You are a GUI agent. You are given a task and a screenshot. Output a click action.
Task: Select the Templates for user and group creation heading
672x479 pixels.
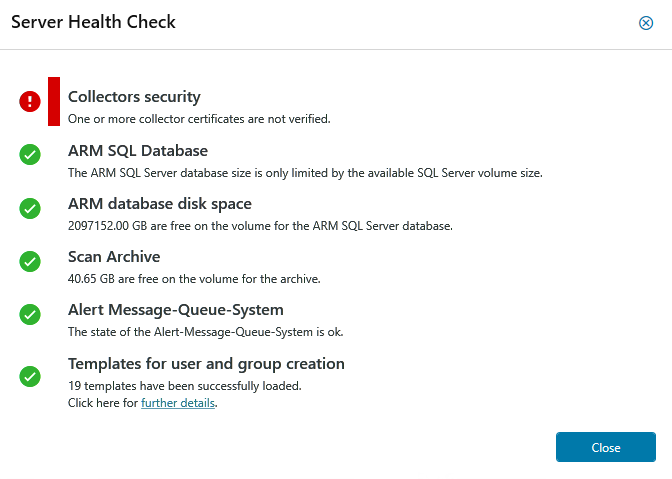pos(206,364)
